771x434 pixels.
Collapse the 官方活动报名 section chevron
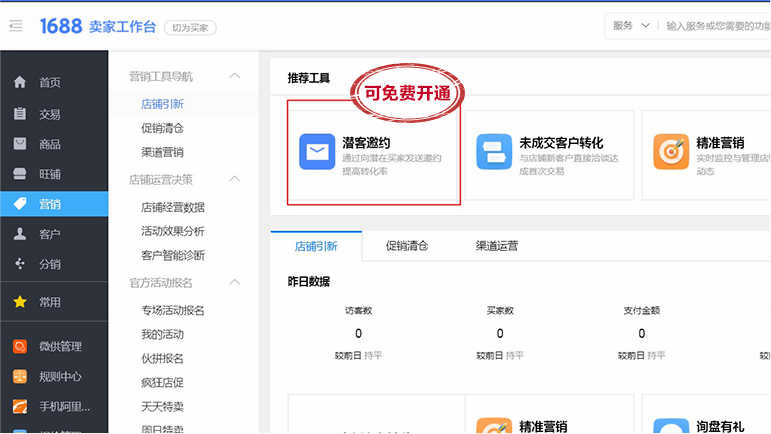click(235, 282)
